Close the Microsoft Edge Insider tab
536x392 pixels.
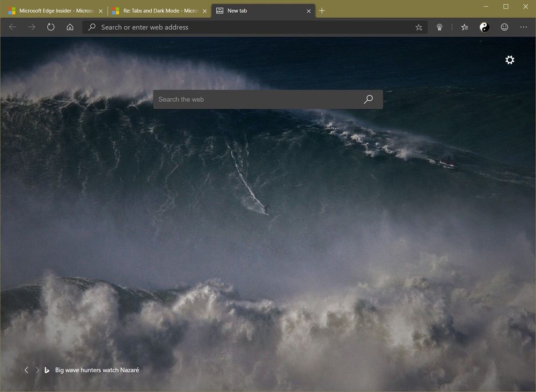(x=100, y=11)
